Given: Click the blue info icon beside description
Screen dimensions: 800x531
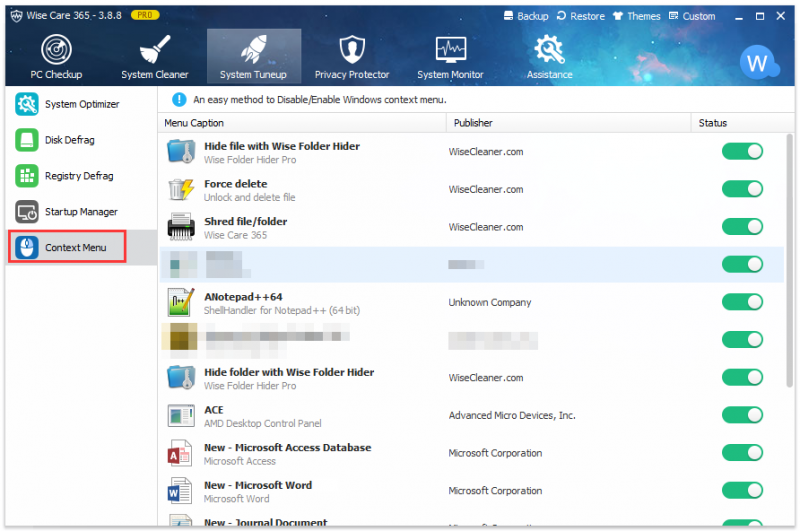Looking at the screenshot, I should (179, 99).
